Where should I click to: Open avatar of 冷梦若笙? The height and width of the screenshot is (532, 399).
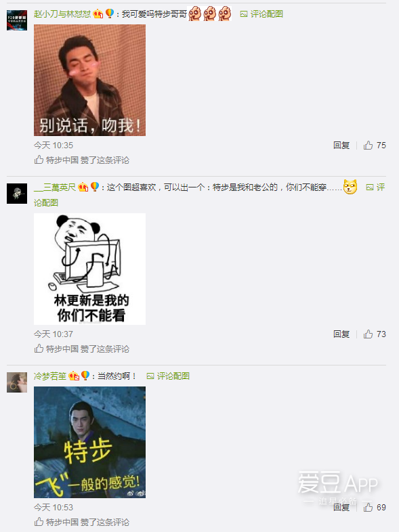tap(17, 382)
